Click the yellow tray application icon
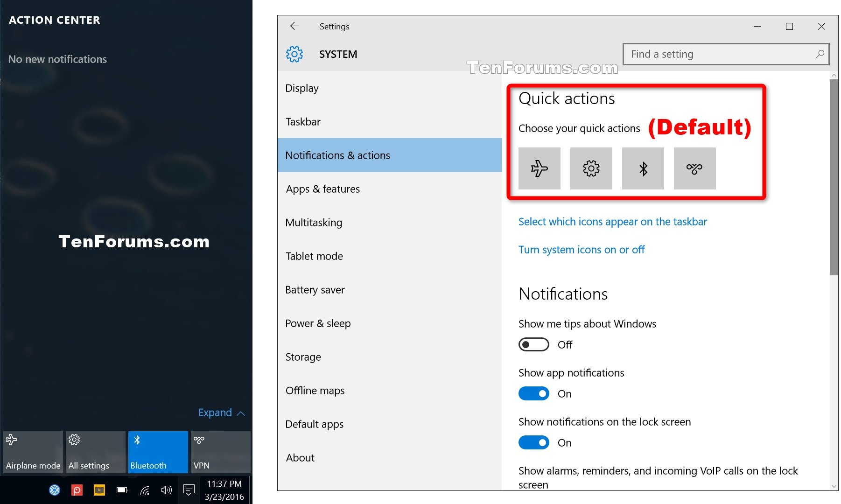841x504 pixels. (x=99, y=490)
